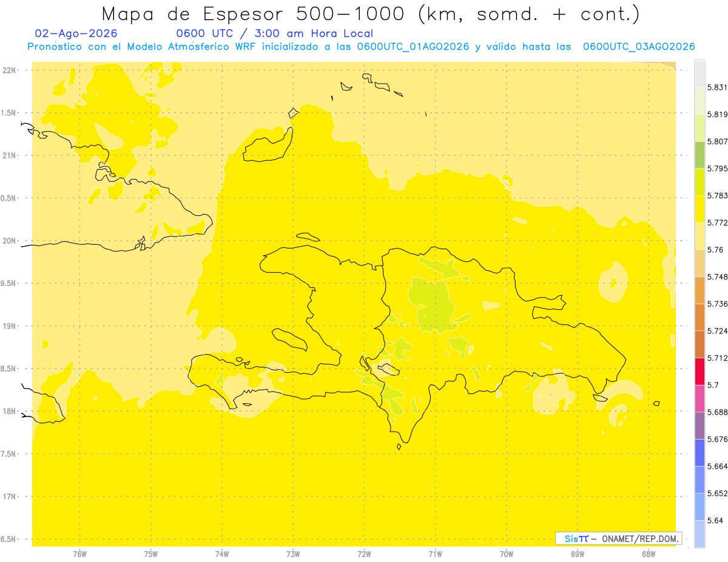Click the 'Sistπ - ONAMET/REP.DOM.' credit box
This screenshot has width=728, height=562.
tap(619, 538)
